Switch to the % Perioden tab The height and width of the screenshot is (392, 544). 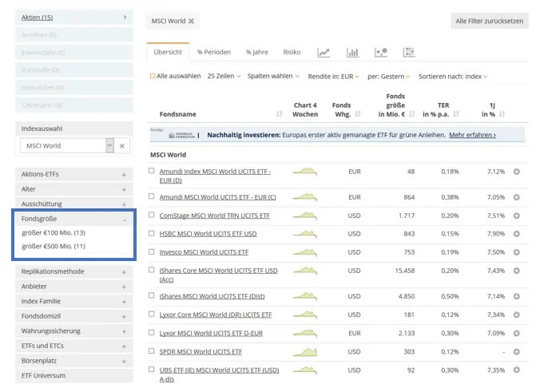coord(214,52)
